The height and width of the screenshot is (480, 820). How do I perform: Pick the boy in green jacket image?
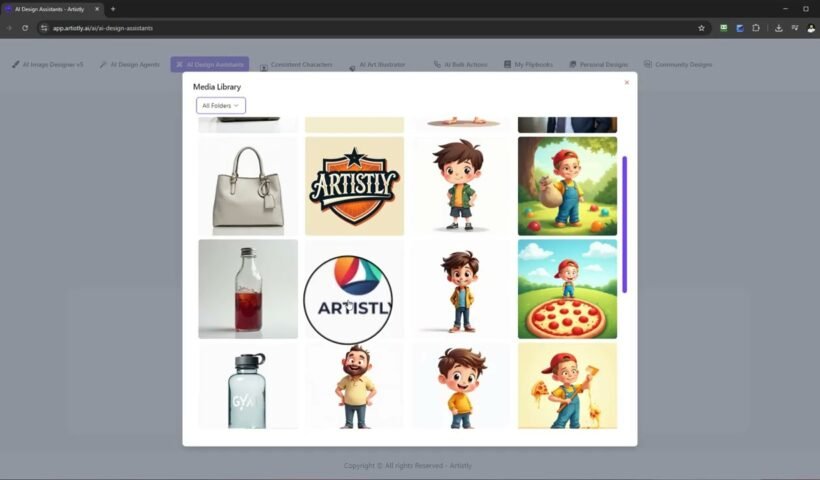coord(461,186)
